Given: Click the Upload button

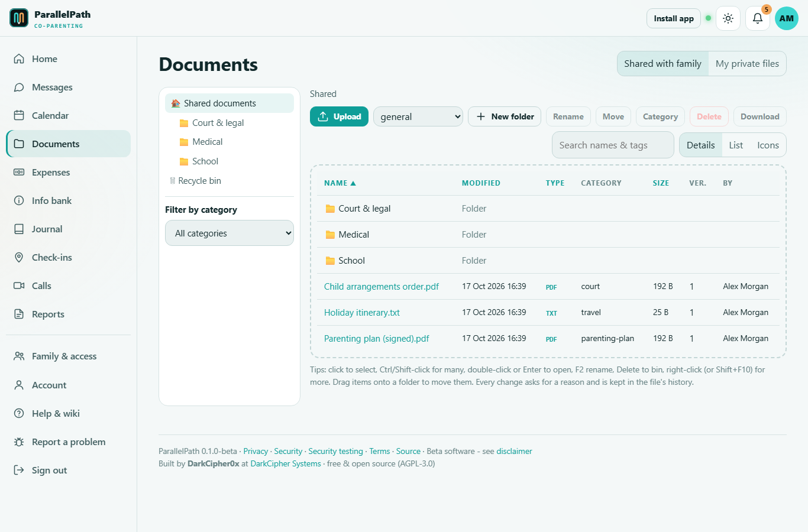Looking at the screenshot, I should pyautogui.click(x=340, y=116).
